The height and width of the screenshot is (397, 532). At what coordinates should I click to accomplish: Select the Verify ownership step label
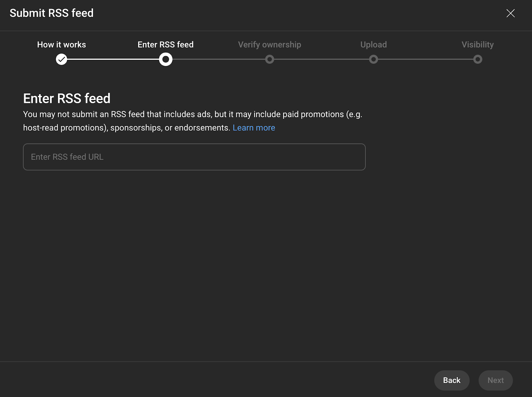(x=270, y=45)
